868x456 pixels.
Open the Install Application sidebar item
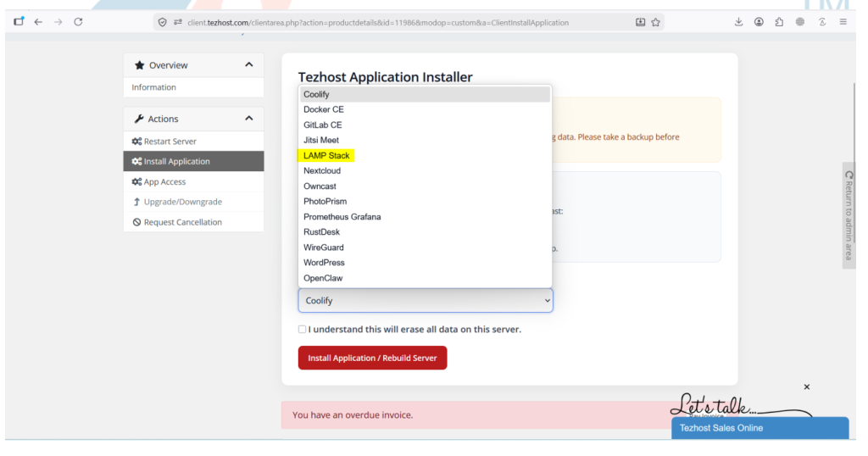click(x=193, y=162)
